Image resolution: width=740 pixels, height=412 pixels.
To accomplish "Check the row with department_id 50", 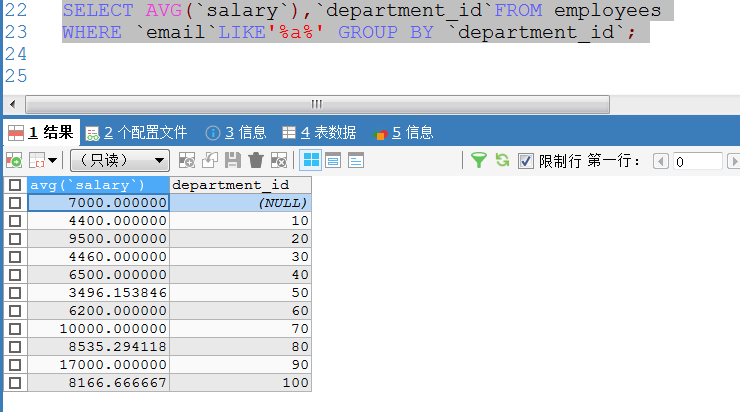I will pos(15,293).
